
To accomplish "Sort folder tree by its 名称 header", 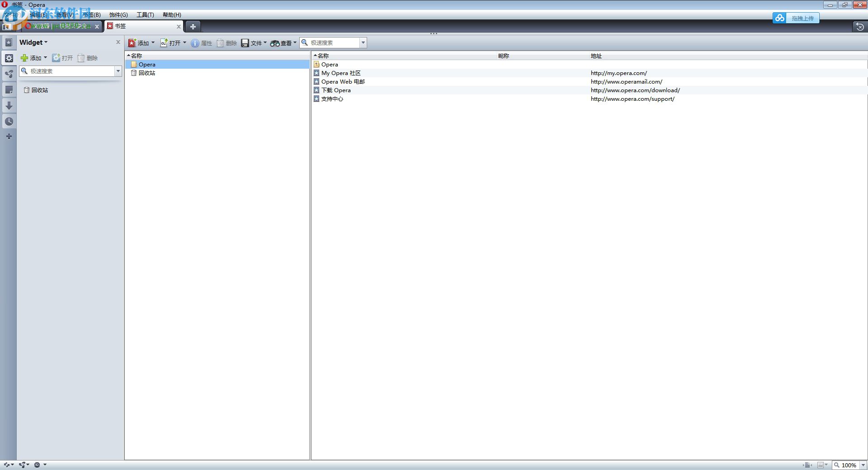I will tap(217, 56).
